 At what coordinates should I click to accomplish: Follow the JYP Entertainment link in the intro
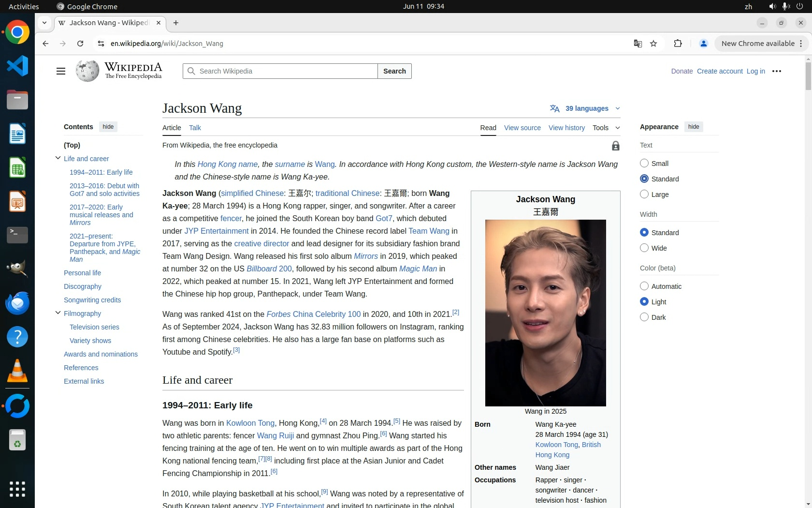tap(216, 231)
